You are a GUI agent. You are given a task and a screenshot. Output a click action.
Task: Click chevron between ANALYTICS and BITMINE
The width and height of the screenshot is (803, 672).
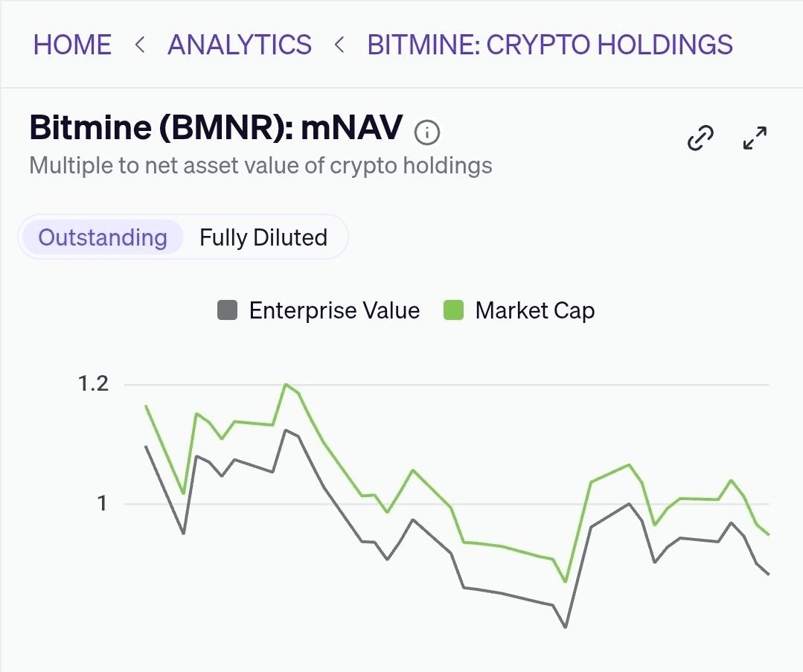339,45
